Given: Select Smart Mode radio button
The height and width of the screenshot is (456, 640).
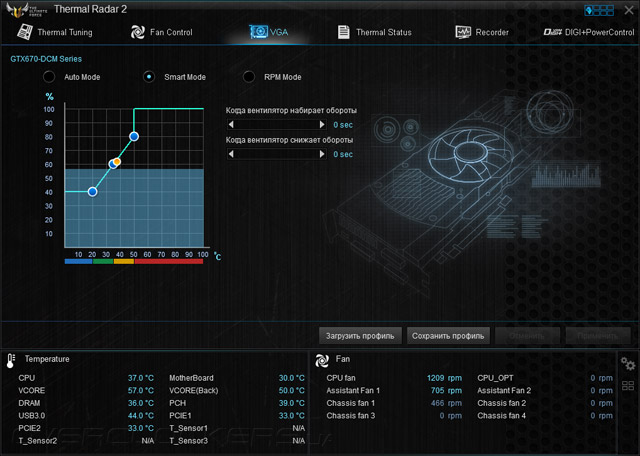Looking at the screenshot, I should point(149,77).
